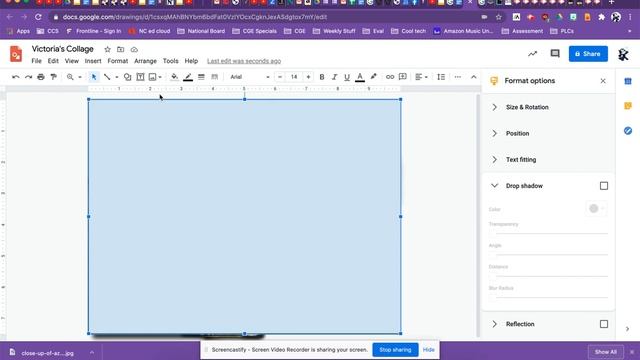Image resolution: width=640 pixels, height=360 pixels.
Task: Open the Arial font dropdown
Action: 249,77
